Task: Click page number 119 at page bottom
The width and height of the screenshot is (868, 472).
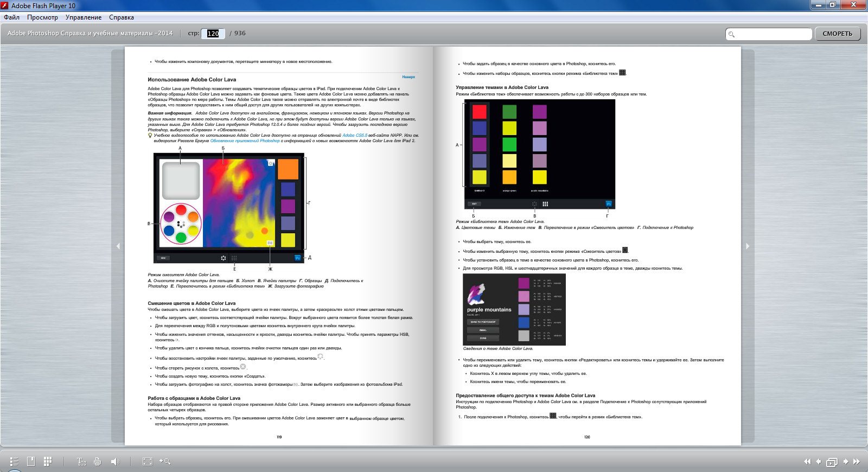Action: pos(279,437)
